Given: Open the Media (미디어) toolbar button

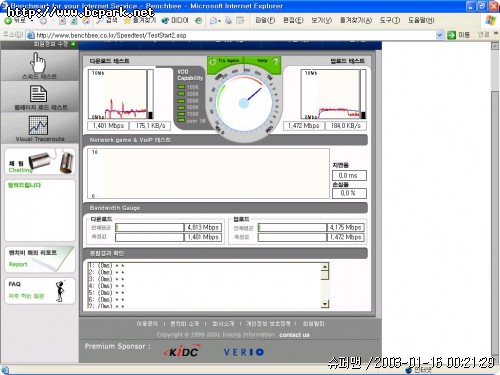Looking at the screenshot, I should click(x=175, y=21).
